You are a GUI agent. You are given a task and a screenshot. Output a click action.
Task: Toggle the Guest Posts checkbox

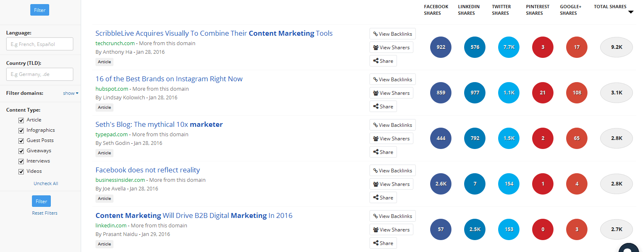coord(21,141)
